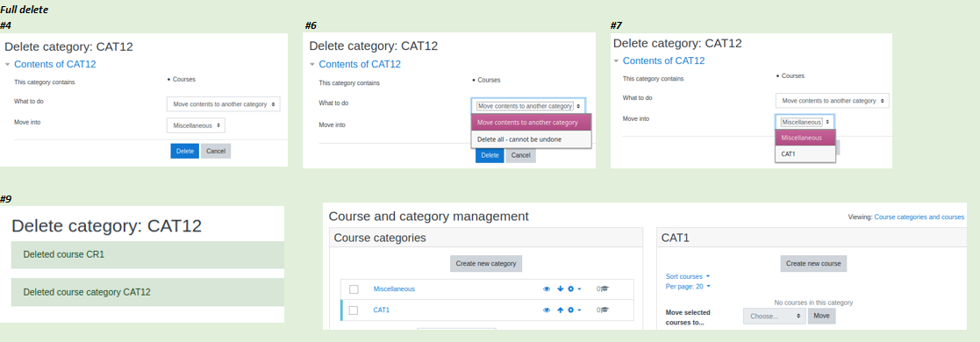Open the Choose... move-courses dropdown
The width and height of the screenshot is (980, 342).
tap(775, 317)
